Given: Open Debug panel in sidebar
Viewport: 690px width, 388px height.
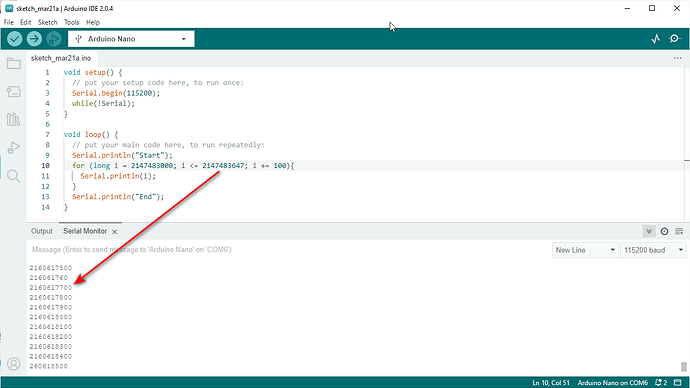Looking at the screenshot, I should (x=14, y=147).
